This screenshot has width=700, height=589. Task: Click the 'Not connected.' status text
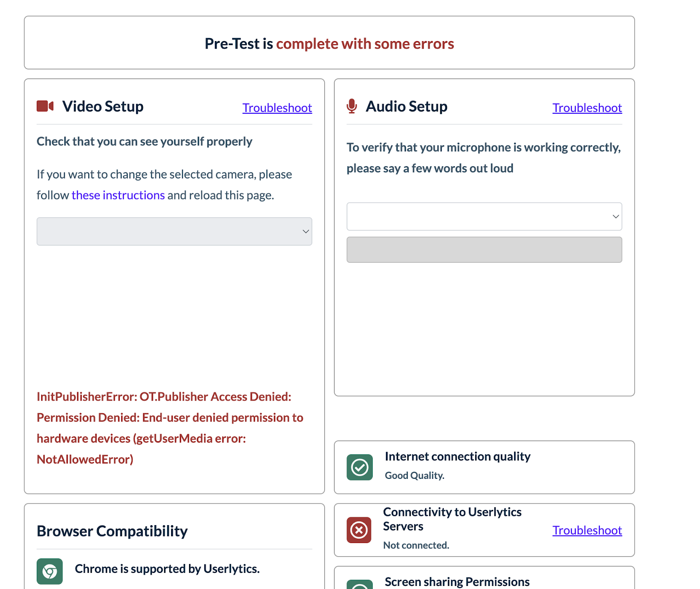[x=416, y=545]
